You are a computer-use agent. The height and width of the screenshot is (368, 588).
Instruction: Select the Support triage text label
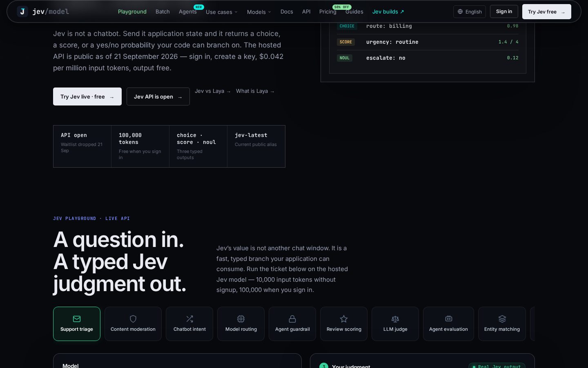click(77, 329)
